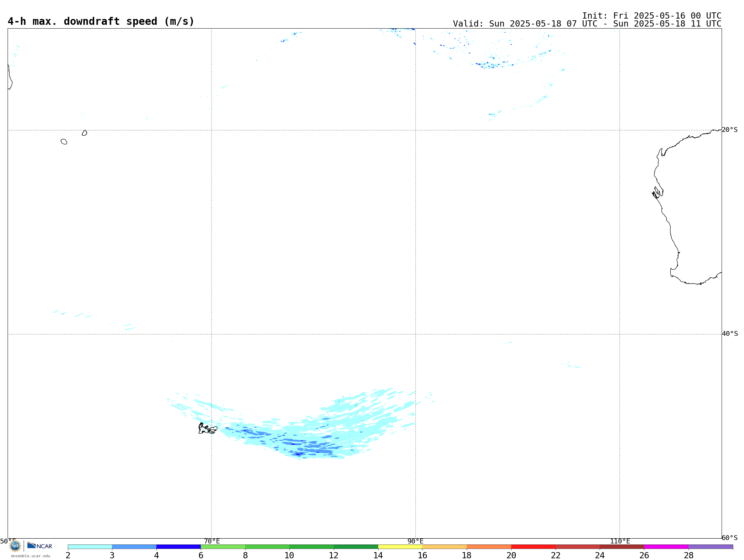The width and height of the screenshot is (744, 560).
Task: Click the Kerguelen Islands outline near 70°E
Action: 208,428
